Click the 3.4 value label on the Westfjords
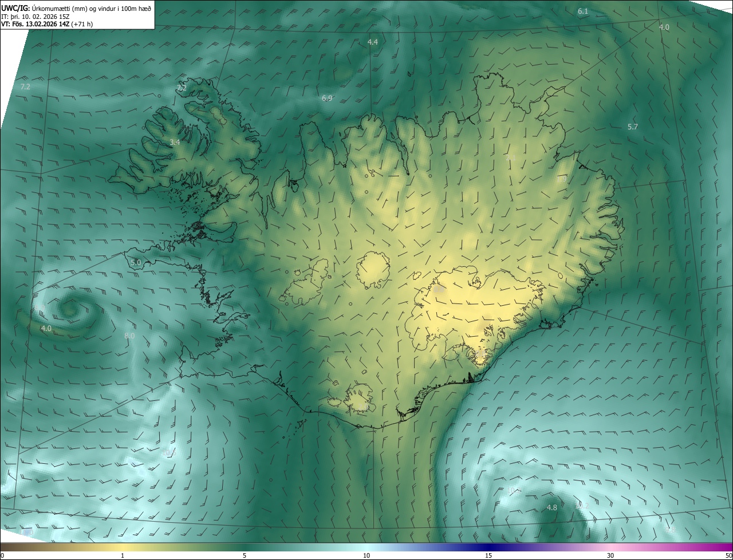This screenshot has width=733, height=560. (175, 142)
